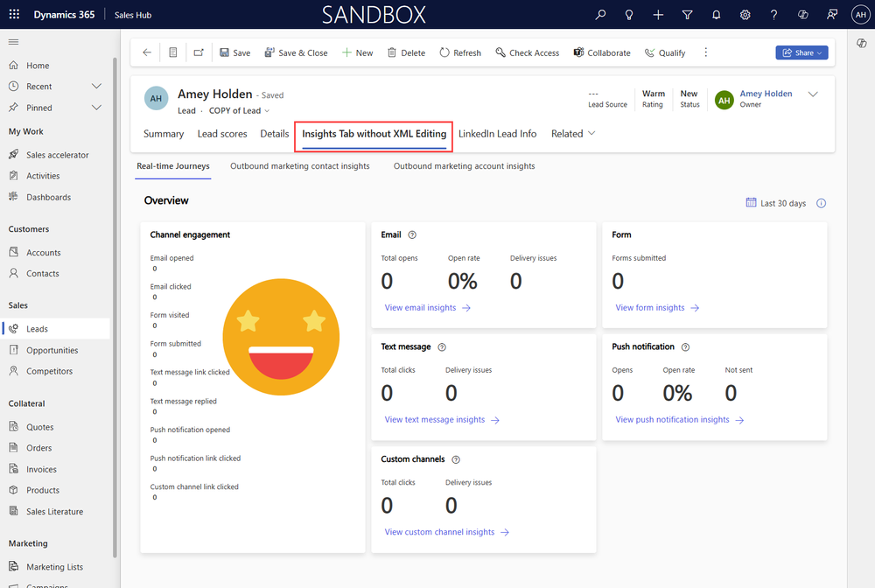Click the info icon next to Last 30 days
875x588 pixels.
pos(822,203)
